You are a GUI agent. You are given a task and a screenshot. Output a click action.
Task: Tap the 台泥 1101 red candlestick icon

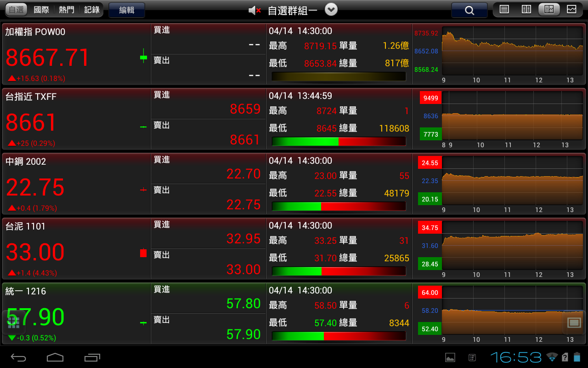pyautogui.click(x=143, y=253)
